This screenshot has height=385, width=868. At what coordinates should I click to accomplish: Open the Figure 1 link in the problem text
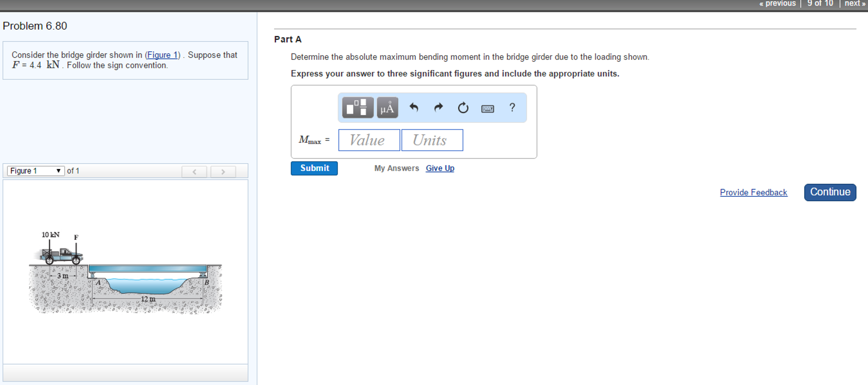[x=162, y=55]
